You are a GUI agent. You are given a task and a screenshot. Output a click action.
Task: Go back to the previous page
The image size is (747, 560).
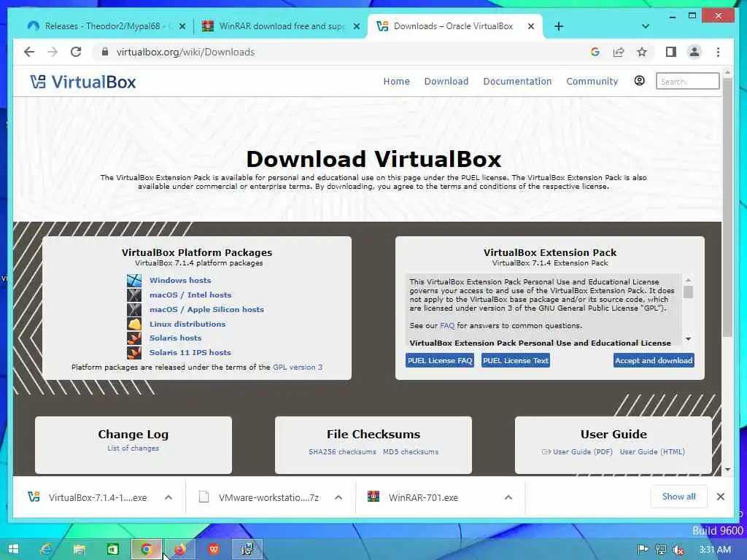point(29,52)
